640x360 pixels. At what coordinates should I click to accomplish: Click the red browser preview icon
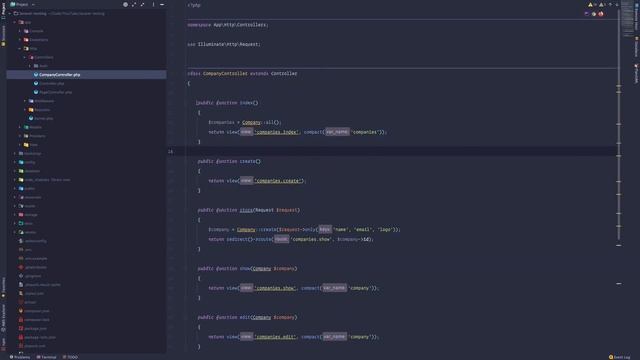click(x=601, y=14)
